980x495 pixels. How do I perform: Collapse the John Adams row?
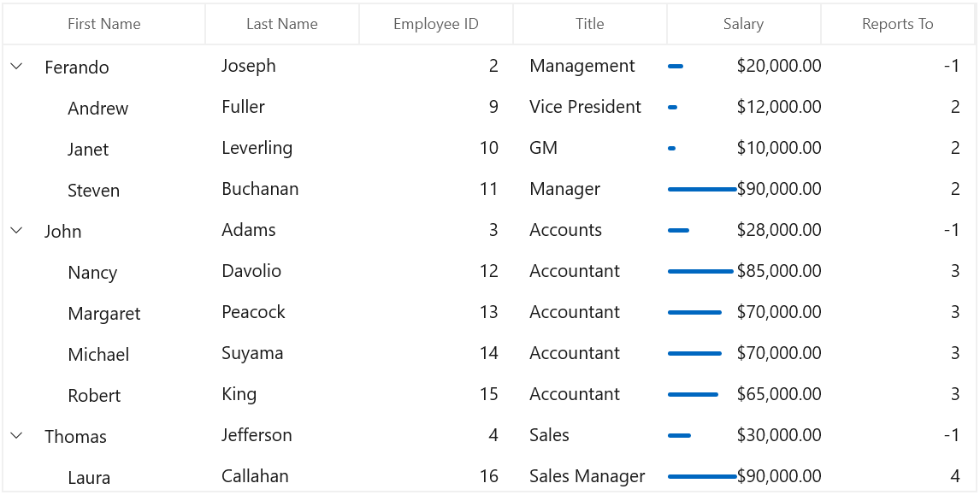pyautogui.click(x=17, y=231)
